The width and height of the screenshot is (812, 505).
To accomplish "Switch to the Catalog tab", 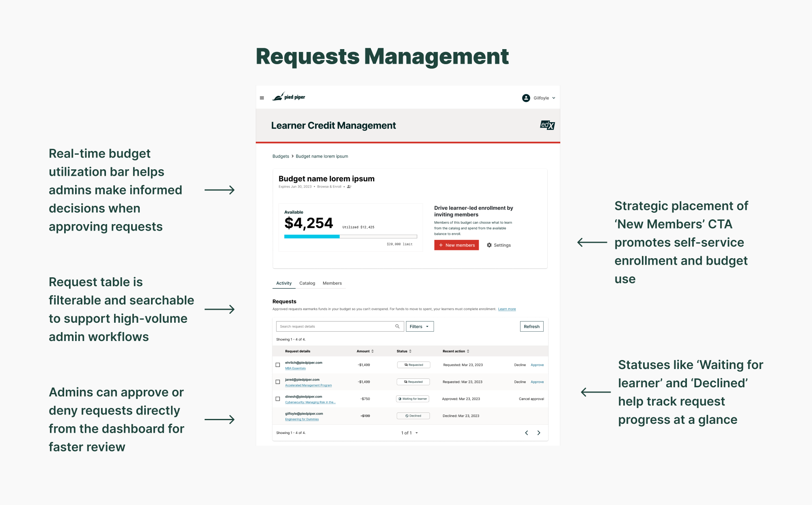I will tap(307, 283).
